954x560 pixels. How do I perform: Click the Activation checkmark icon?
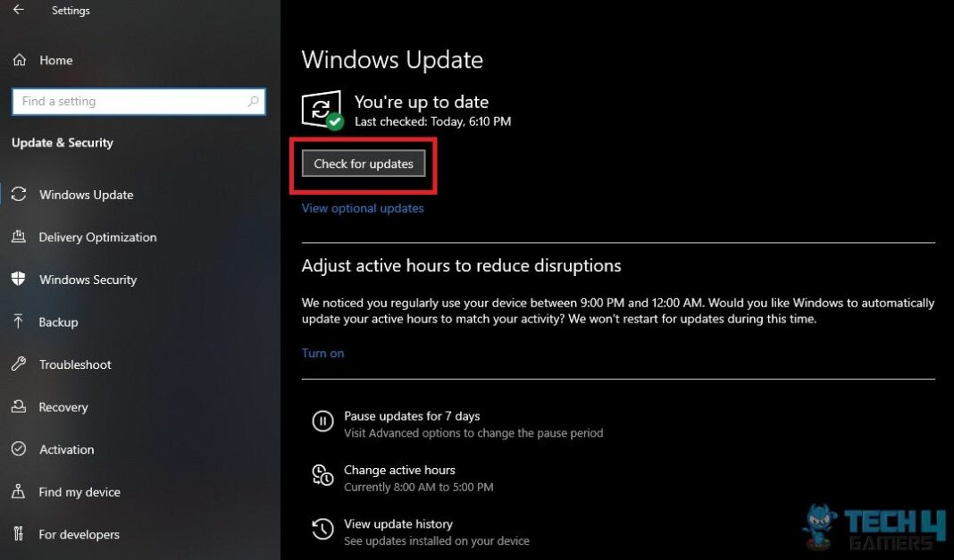coord(20,449)
